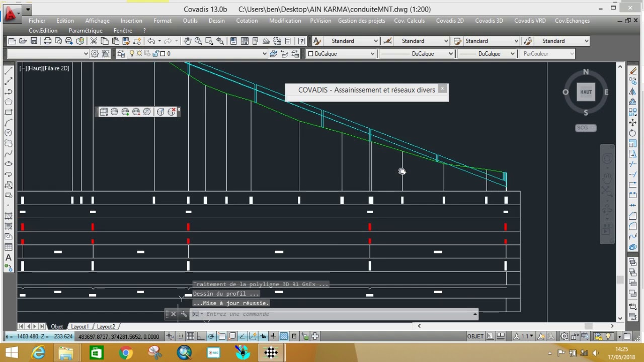Click HAUT face on the ViewCube
The width and height of the screenshot is (644, 362).
tap(586, 92)
